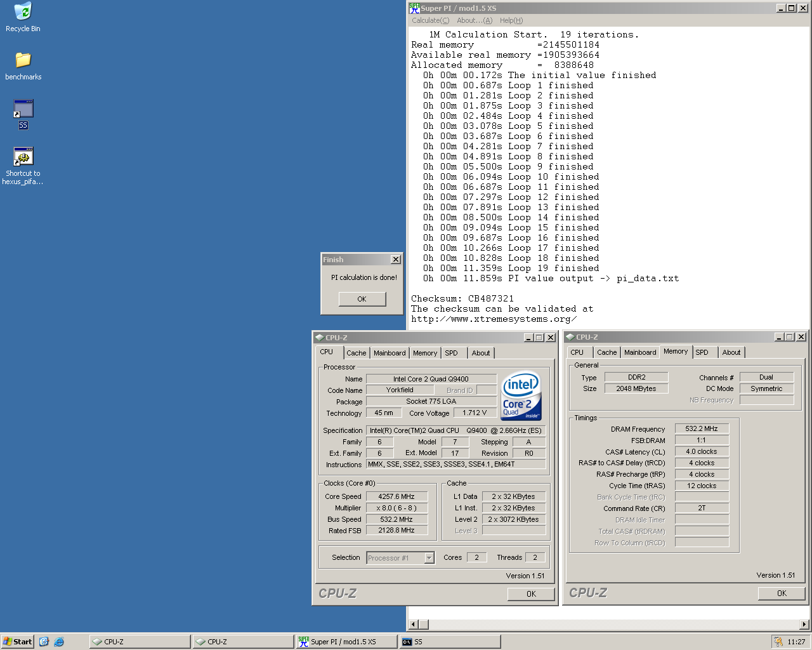The width and height of the screenshot is (812, 650).
Task: Open the About menu in Super PI
Action: [x=475, y=20]
